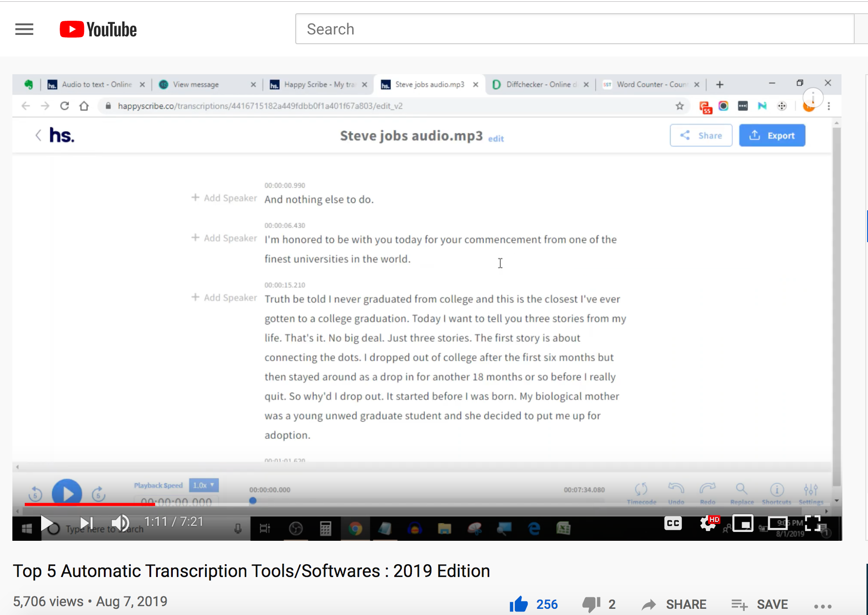Image resolution: width=868 pixels, height=615 pixels.
Task: Switch to 'Happy Scribe - My tra' tab
Action: [318, 84]
